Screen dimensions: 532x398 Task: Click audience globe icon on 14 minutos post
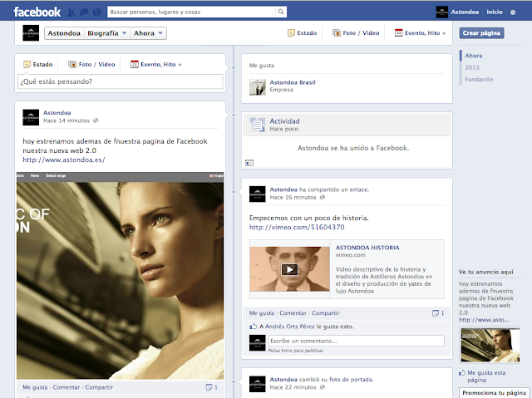[96, 120]
